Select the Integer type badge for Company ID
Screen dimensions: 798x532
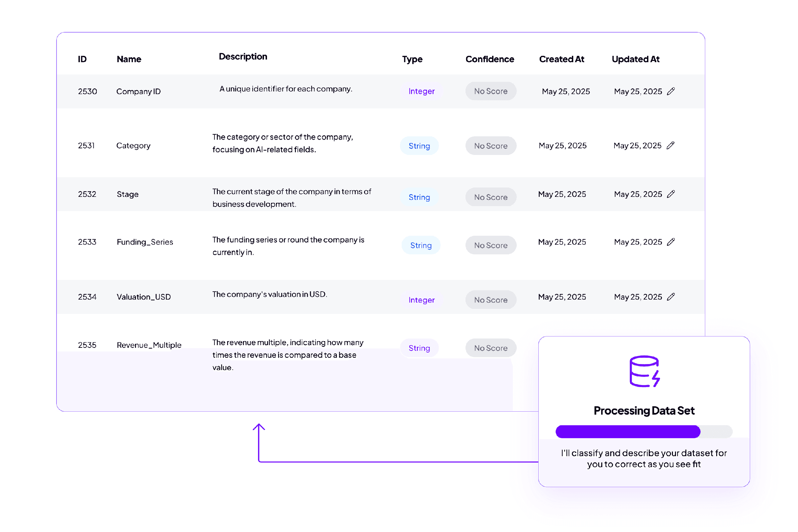pos(421,91)
